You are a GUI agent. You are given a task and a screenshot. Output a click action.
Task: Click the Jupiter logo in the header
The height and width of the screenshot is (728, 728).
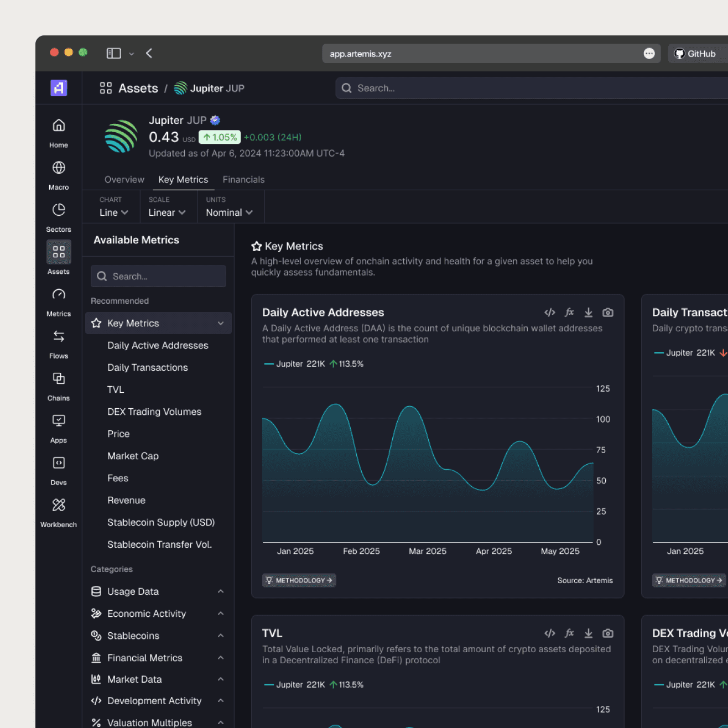point(121,136)
